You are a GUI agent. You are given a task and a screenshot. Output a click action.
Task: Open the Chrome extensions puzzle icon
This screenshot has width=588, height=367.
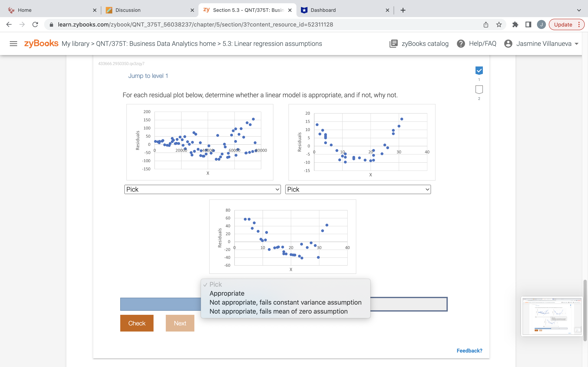(x=515, y=24)
